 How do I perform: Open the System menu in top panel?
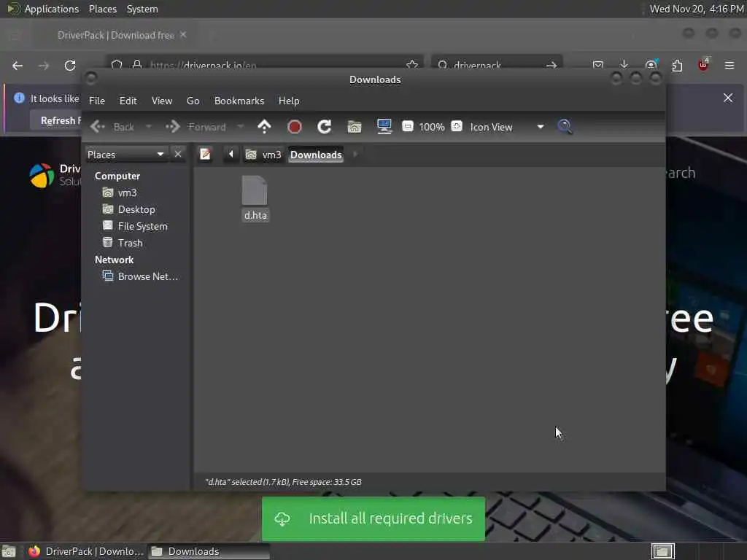coord(142,9)
